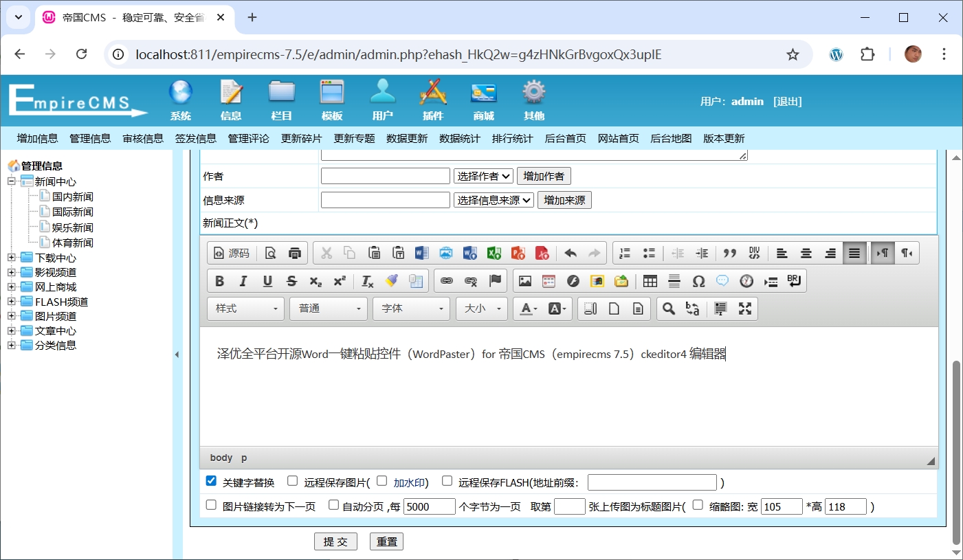Expand the 下载中心 tree node
Viewport: 963px width, 560px height.
click(x=12, y=258)
